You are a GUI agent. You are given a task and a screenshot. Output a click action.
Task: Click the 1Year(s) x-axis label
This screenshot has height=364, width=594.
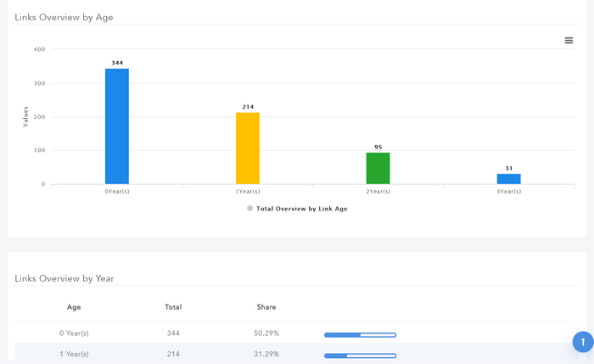point(248,191)
